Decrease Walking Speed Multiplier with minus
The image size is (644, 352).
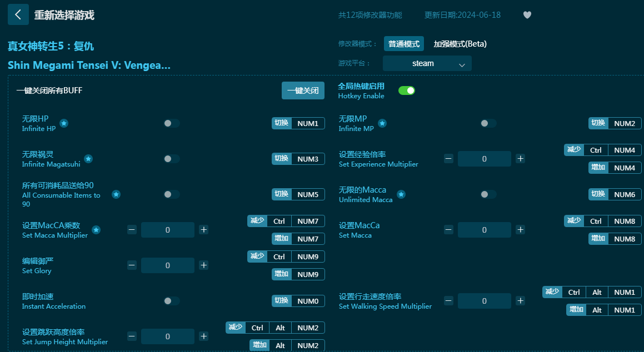(448, 301)
